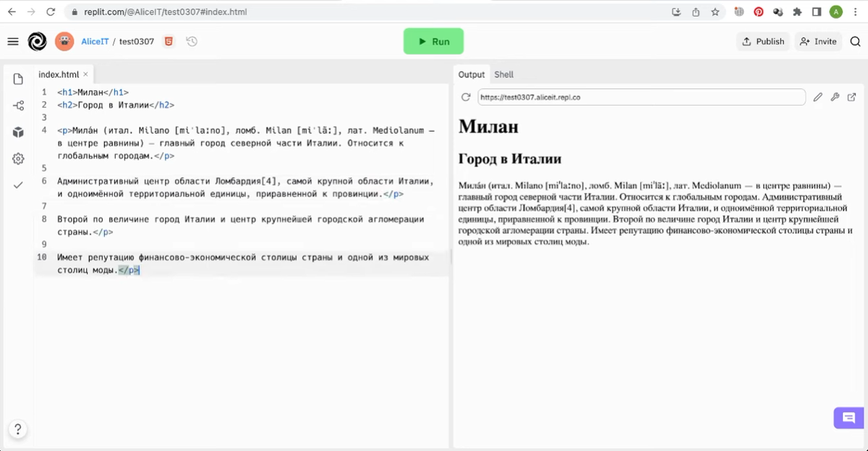Image resolution: width=868 pixels, height=451 pixels.
Task: Publish the project
Action: click(762, 41)
